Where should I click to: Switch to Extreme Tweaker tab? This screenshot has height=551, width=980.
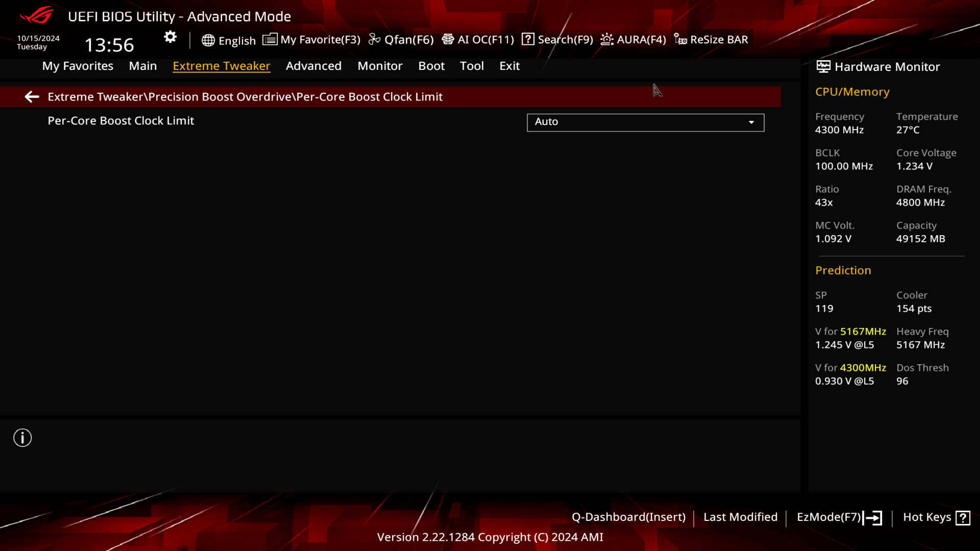pos(222,65)
